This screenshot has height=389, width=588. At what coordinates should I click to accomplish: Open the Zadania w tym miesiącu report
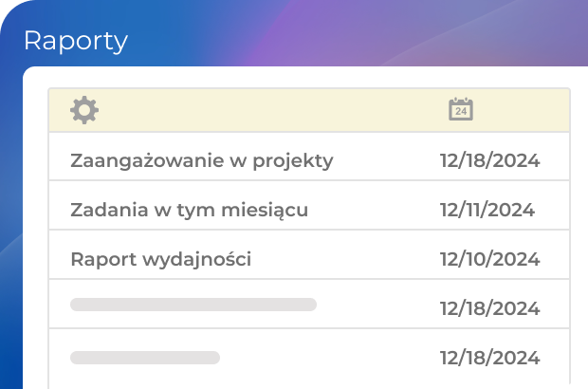point(189,210)
